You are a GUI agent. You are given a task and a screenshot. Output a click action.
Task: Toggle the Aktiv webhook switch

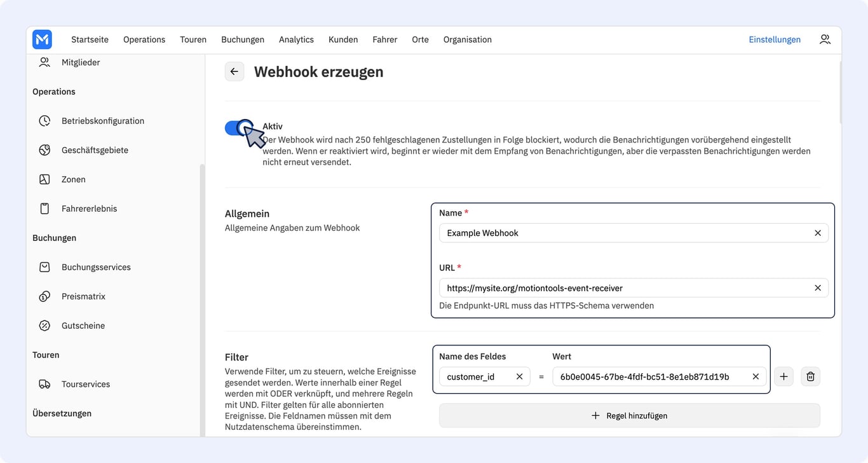pos(240,128)
